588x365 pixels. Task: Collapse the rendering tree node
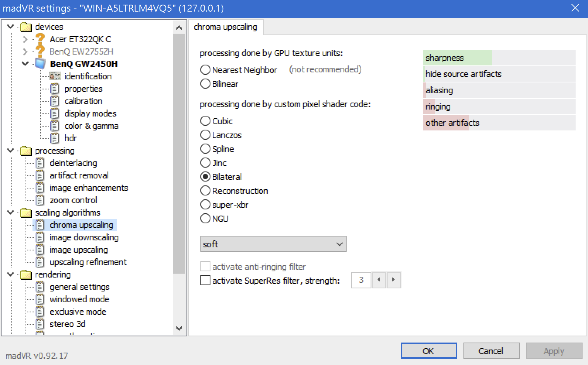click(x=11, y=274)
